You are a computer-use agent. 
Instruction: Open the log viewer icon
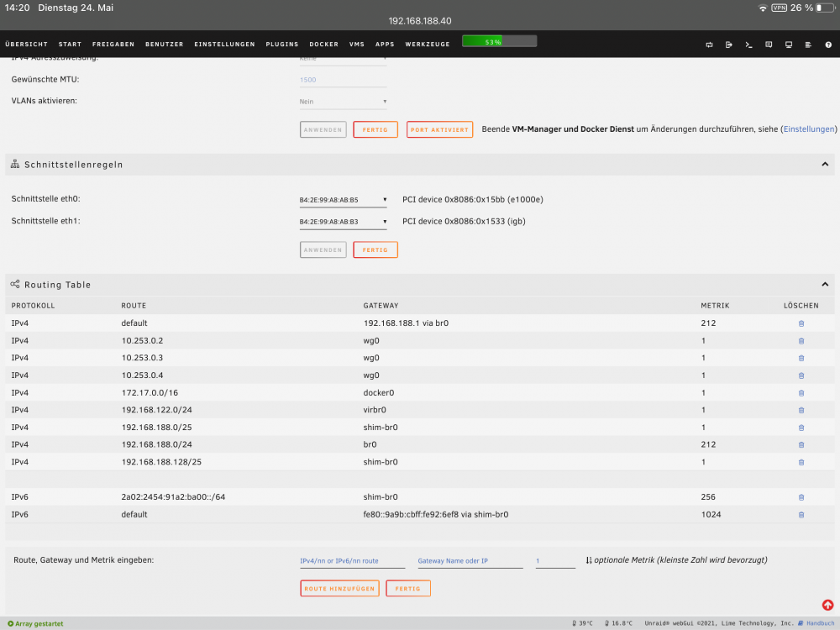pos(808,45)
